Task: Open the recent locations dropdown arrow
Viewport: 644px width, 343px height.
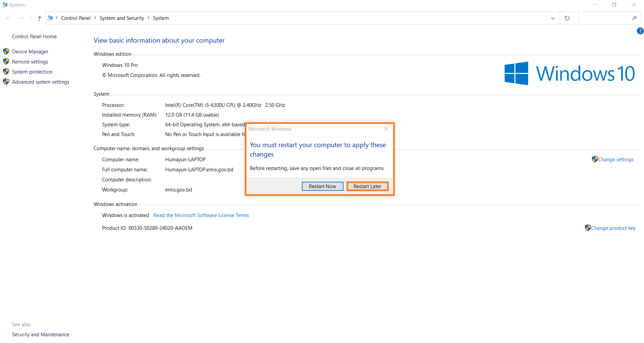Action: (x=31, y=18)
